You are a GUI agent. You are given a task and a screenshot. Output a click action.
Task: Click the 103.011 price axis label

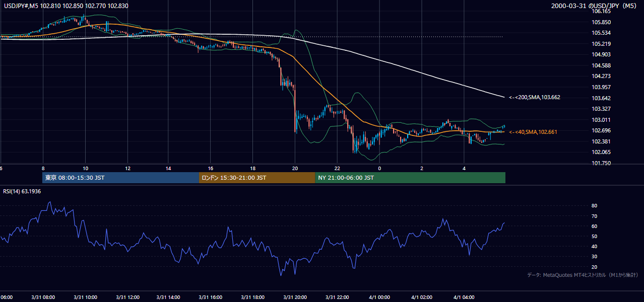tap(601, 120)
